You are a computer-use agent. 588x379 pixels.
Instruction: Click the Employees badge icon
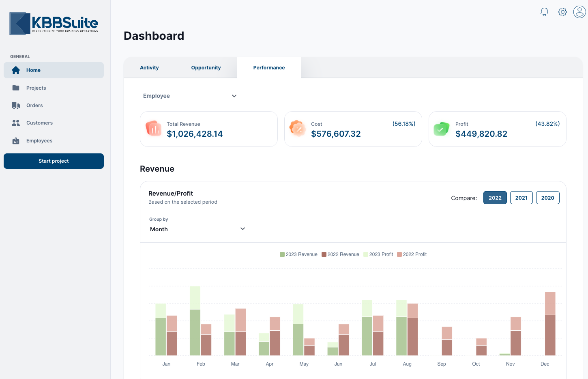click(x=16, y=141)
